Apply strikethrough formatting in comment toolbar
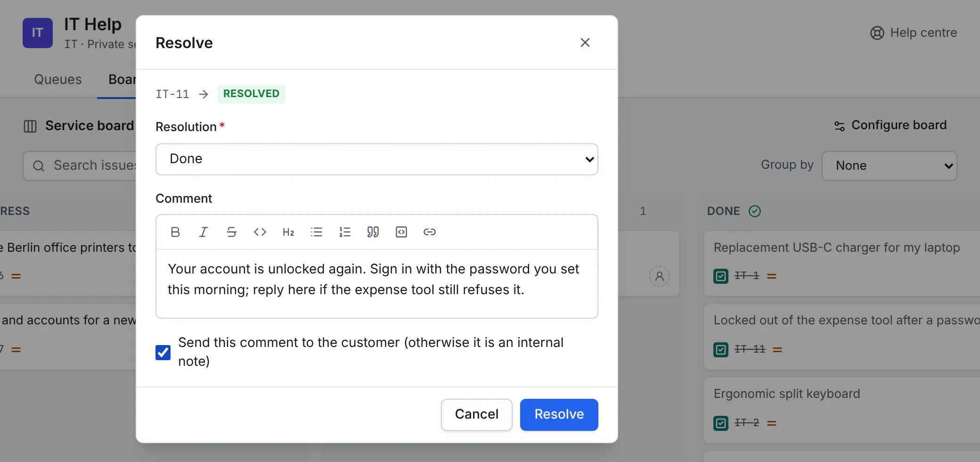 tap(232, 232)
